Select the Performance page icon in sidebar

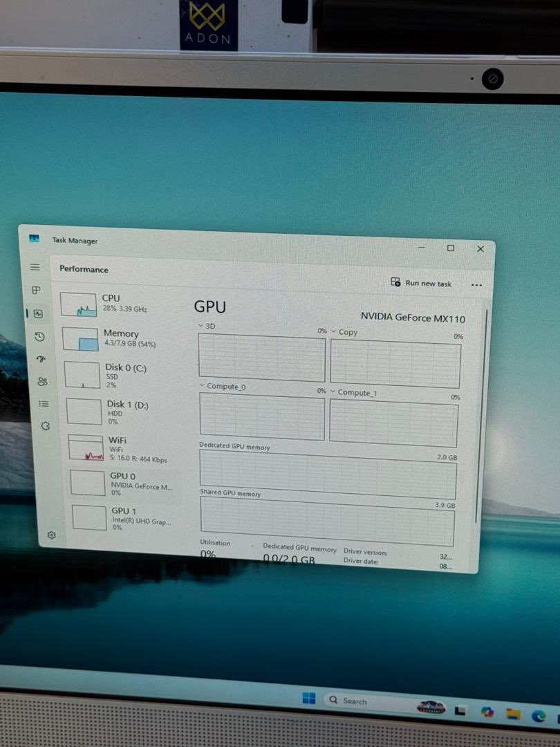pyautogui.click(x=38, y=313)
